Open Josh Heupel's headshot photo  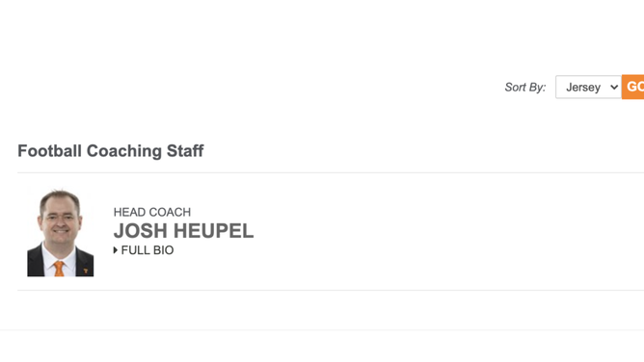point(61,232)
